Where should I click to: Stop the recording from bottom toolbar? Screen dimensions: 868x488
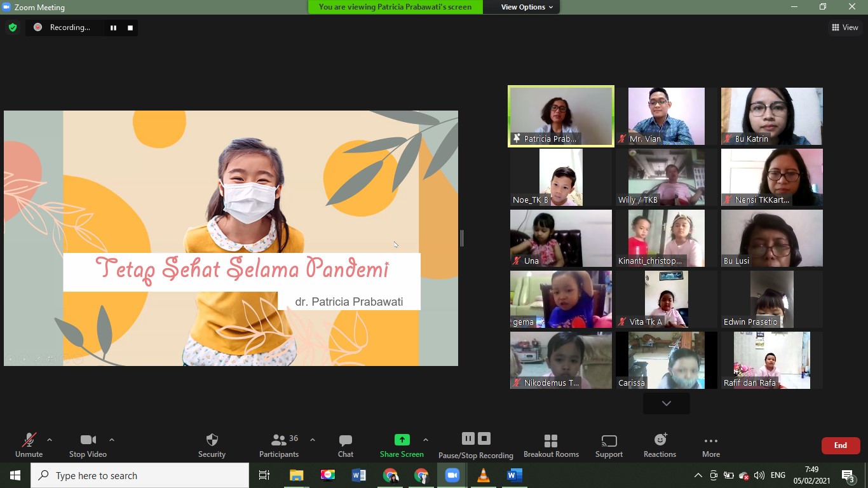click(484, 438)
